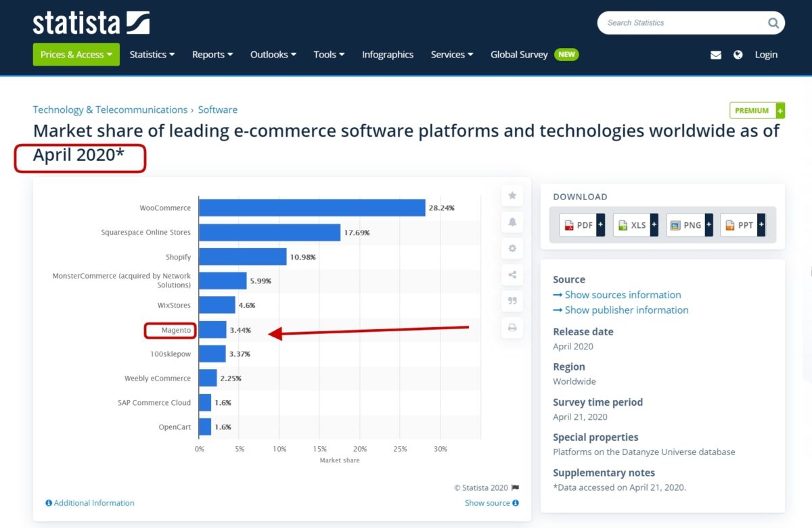812x528 pixels.
Task: Click the green PREMIUM plus badge
Action: [757, 110]
